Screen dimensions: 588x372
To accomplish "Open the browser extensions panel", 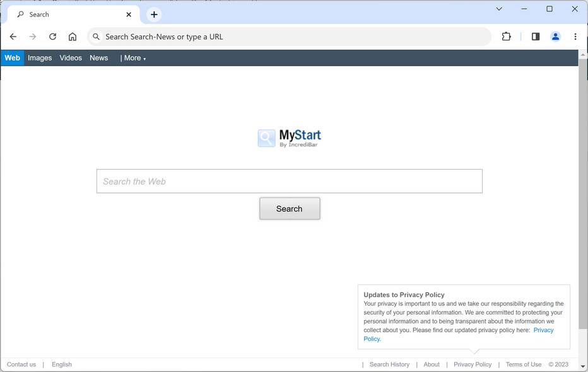I will (x=506, y=36).
